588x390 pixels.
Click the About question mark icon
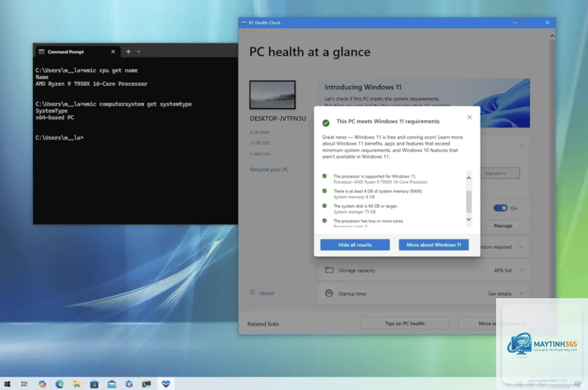(252, 292)
